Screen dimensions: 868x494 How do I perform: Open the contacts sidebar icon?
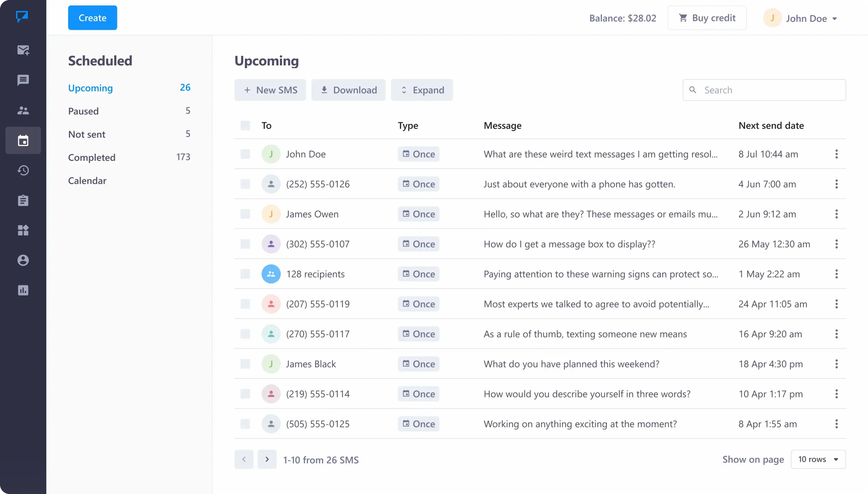(23, 110)
